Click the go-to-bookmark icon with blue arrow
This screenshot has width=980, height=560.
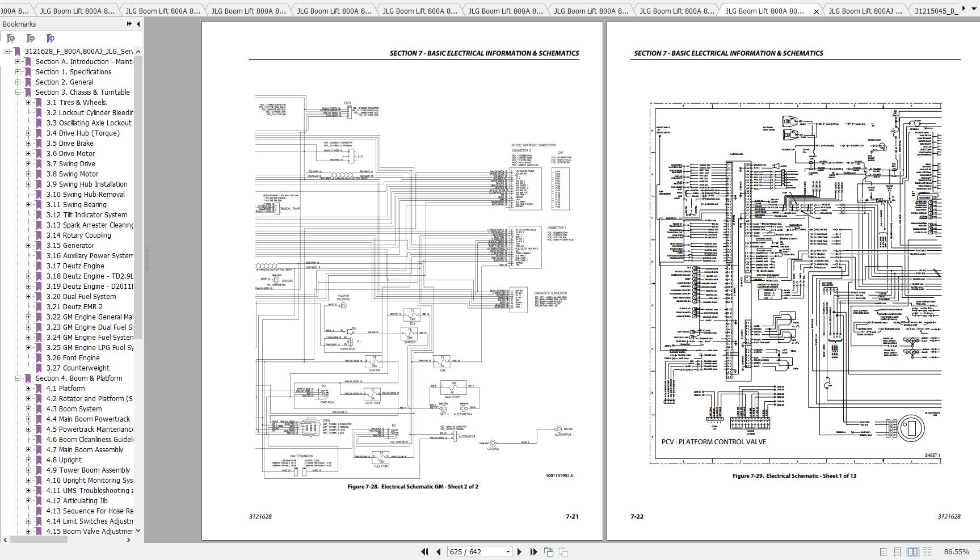click(x=51, y=39)
